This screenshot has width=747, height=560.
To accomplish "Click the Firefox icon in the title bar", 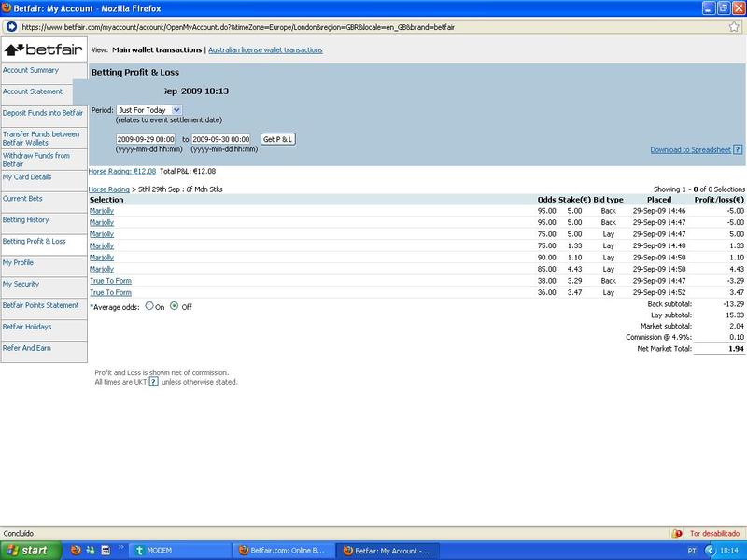I will [7, 8].
